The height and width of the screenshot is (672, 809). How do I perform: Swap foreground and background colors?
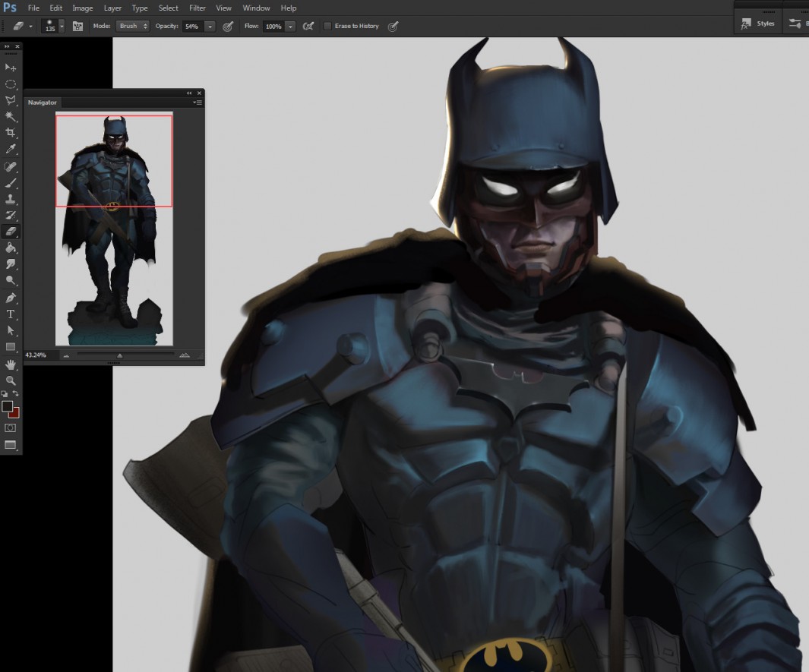point(16,394)
